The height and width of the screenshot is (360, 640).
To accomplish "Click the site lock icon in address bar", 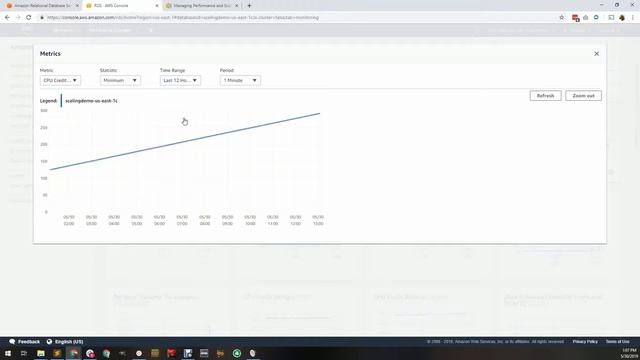I will pos(42,18).
